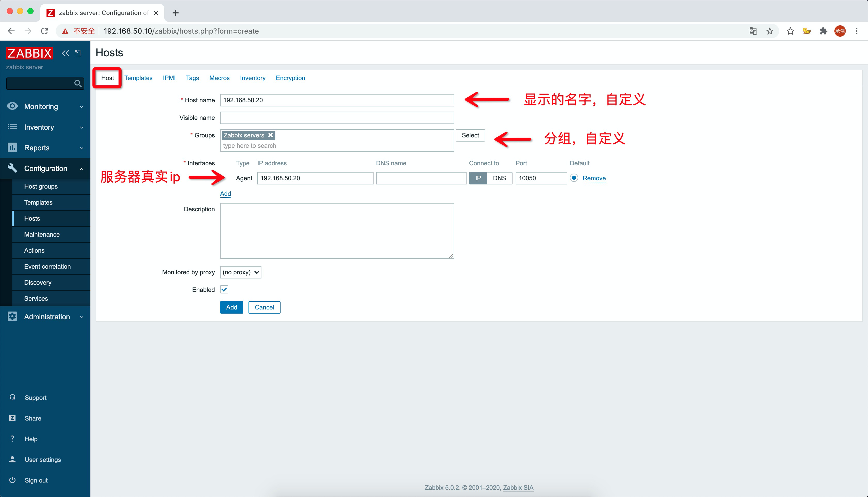
Task: Click the Sign out power icon
Action: pyautogui.click(x=12, y=480)
